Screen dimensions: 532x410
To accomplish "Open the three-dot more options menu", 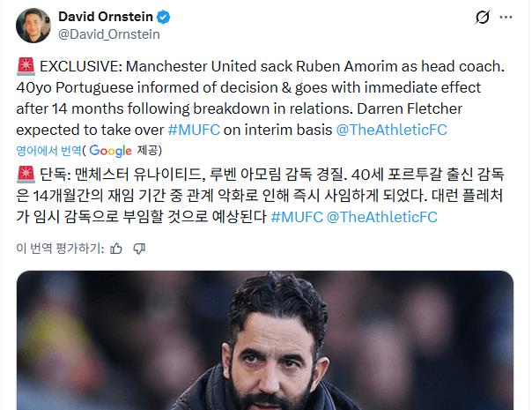I will [506, 17].
